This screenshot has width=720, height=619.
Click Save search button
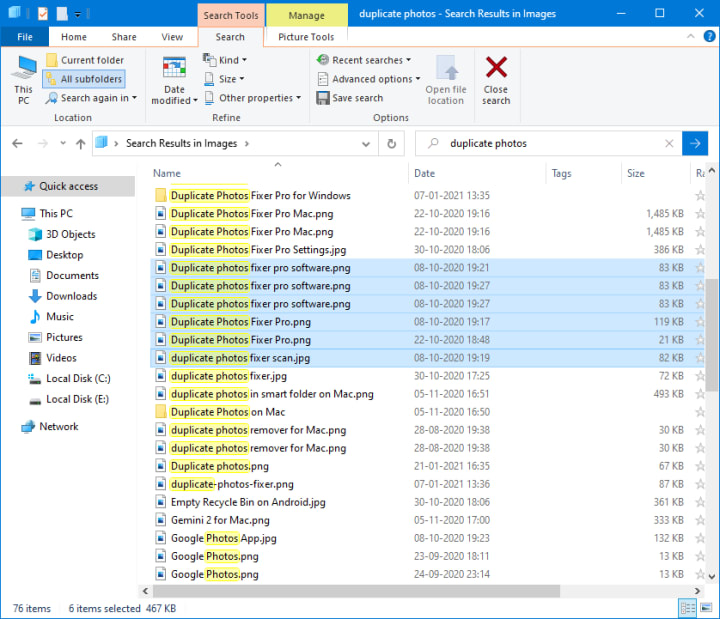(349, 98)
